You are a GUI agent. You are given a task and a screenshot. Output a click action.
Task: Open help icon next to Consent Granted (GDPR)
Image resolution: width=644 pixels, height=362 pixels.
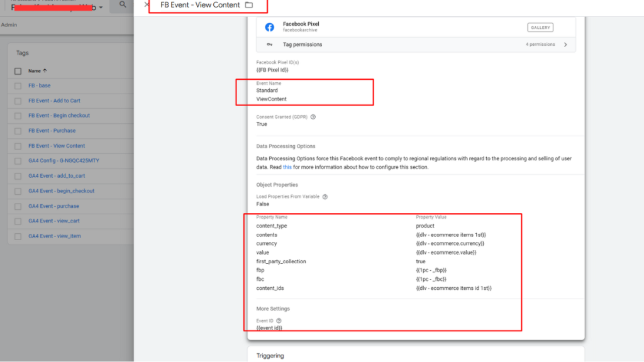coord(313,117)
